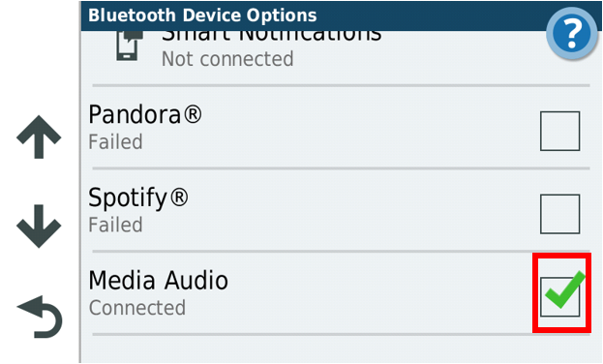Select the Spotify label
603x364 pixels.
click(x=138, y=198)
